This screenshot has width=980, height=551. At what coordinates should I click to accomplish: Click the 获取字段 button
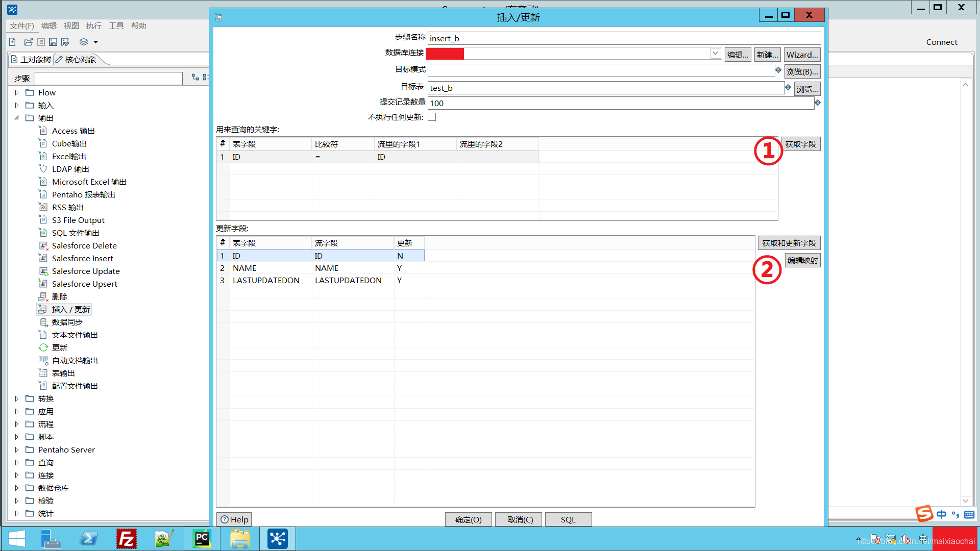click(800, 144)
